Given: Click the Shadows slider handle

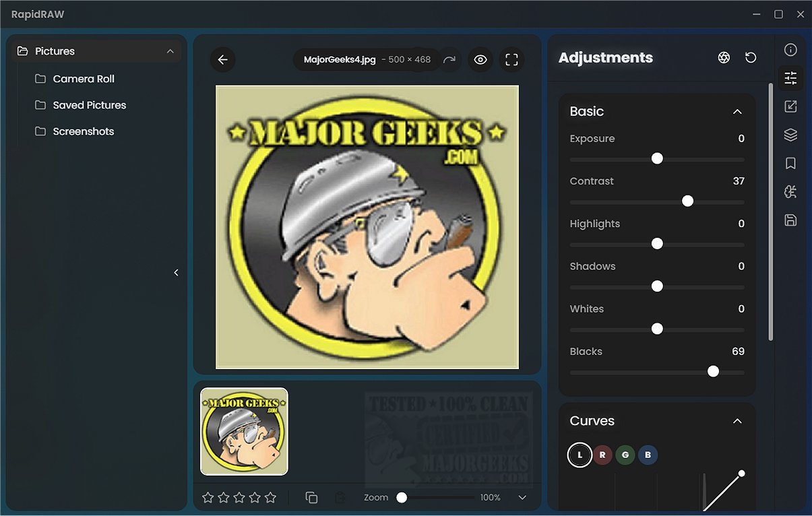Looking at the screenshot, I should [x=657, y=286].
